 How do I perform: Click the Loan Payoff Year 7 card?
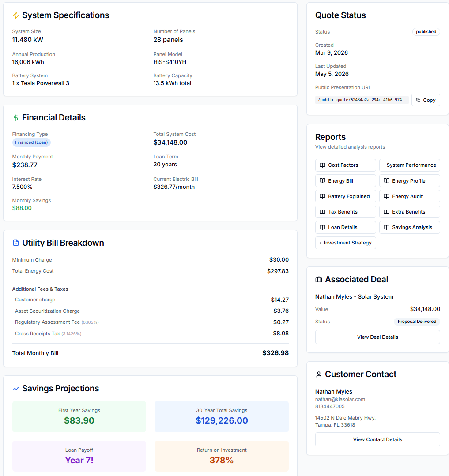[79, 456]
